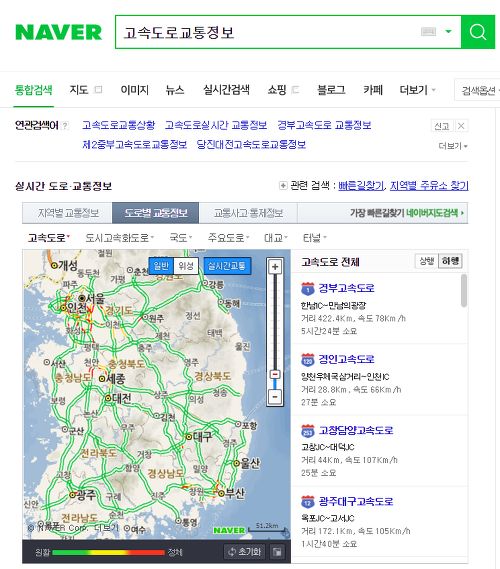Click the green search magnifier button
The image size is (500, 569).
[478, 32]
